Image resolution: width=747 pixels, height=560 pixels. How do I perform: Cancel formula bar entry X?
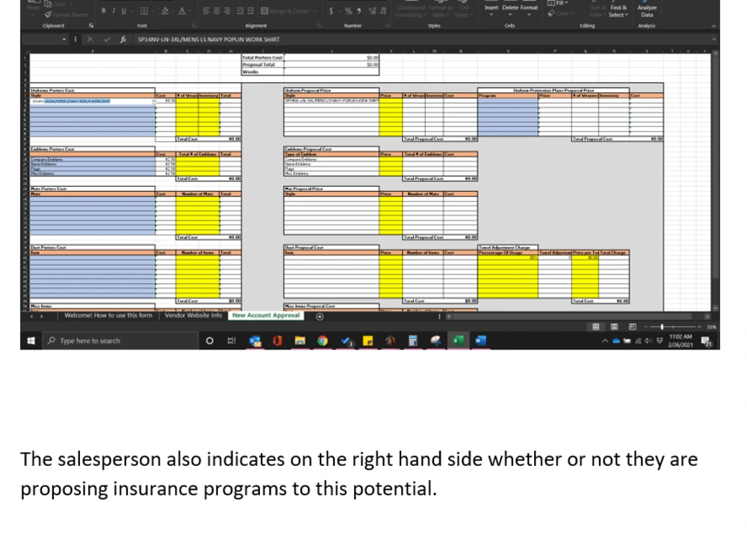coord(90,40)
